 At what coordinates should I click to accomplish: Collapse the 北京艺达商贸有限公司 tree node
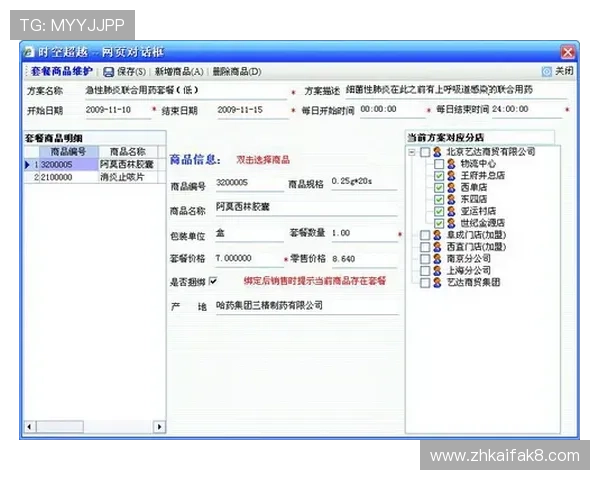412,152
